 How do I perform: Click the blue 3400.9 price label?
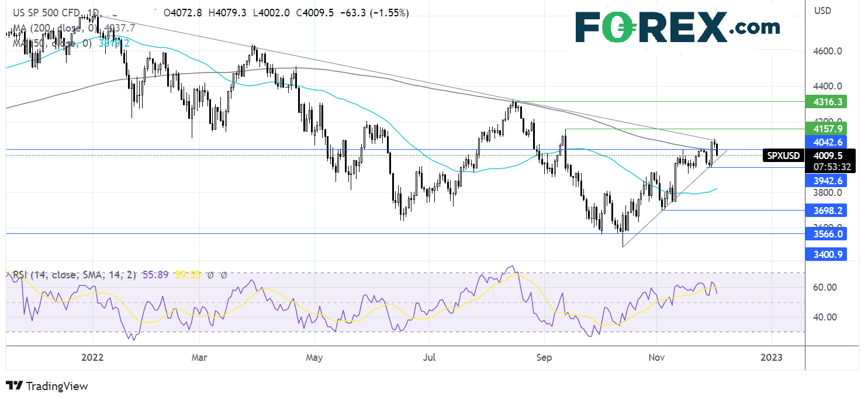coord(825,254)
